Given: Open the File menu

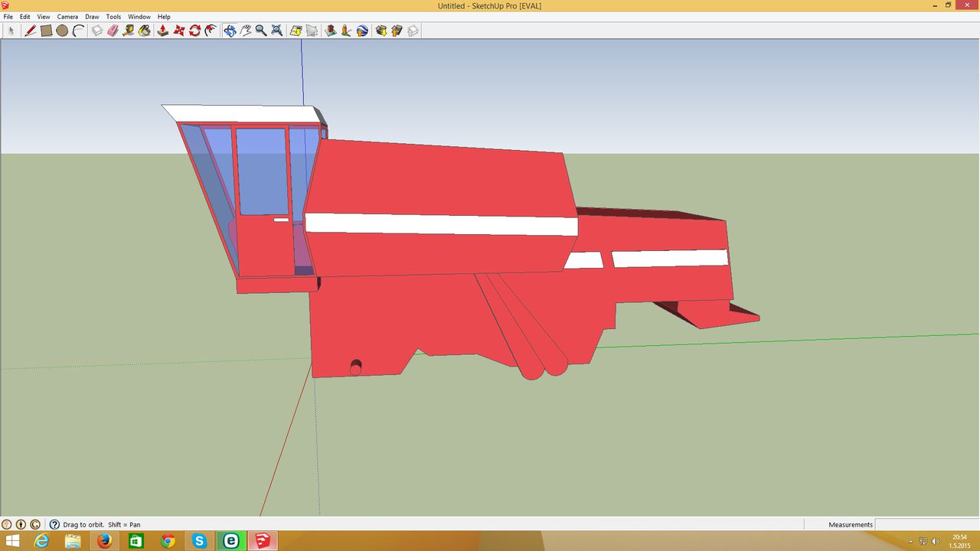Looking at the screenshot, I should click(x=8, y=17).
